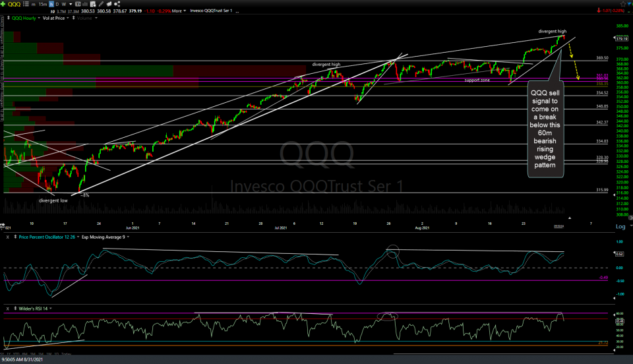This screenshot has width=633, height=364.
Task: Select the hourly 'h' timeframe button
Action: pyautogui.click(x=51, y=4)
